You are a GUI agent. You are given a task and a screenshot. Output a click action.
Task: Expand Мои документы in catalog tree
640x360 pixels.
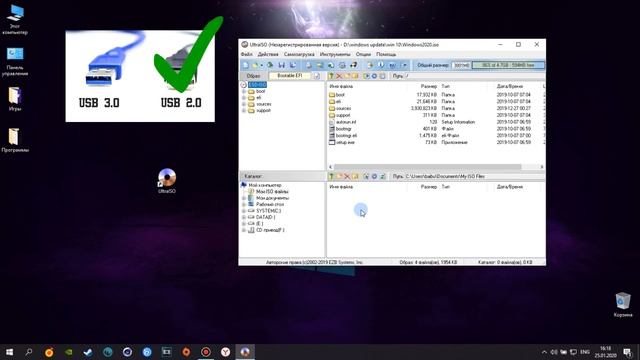tap(244, 198)
